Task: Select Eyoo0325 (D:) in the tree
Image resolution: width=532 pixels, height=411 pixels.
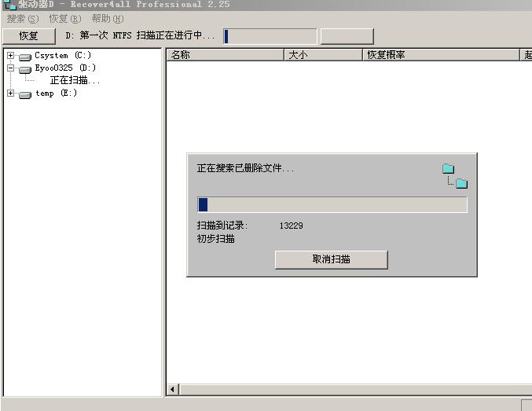Action: [65, 68]
